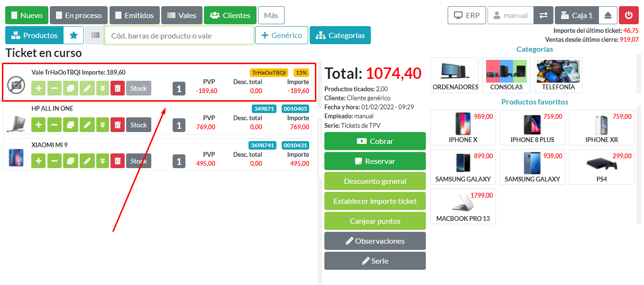Screen dimensions: 644x285
Task: Go to the Clientes section
Action: 230,15
